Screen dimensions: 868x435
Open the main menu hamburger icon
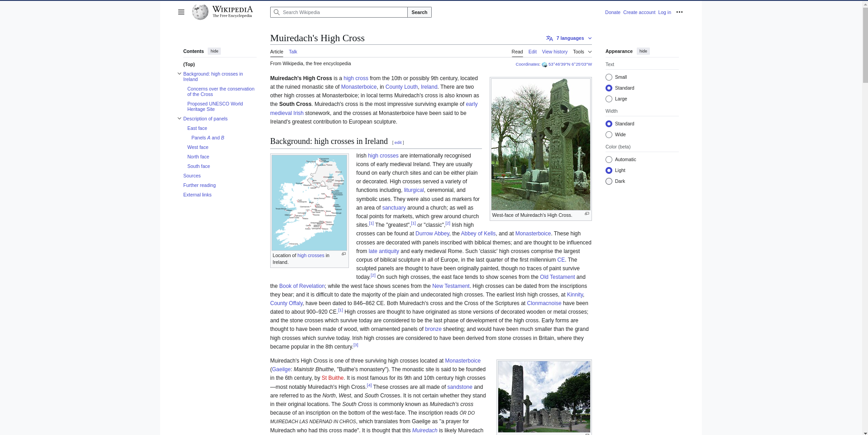(181, 12)
